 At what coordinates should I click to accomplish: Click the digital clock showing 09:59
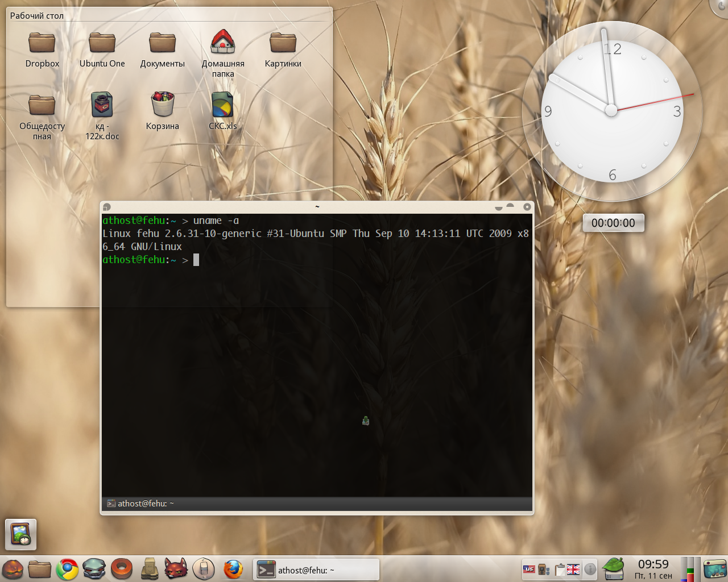pos(653,568)
